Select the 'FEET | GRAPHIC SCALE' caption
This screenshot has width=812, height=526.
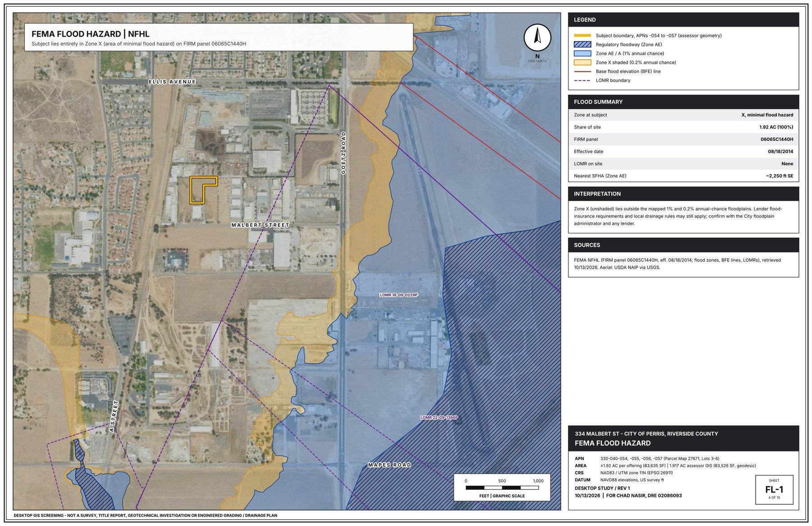click(502, 496)
